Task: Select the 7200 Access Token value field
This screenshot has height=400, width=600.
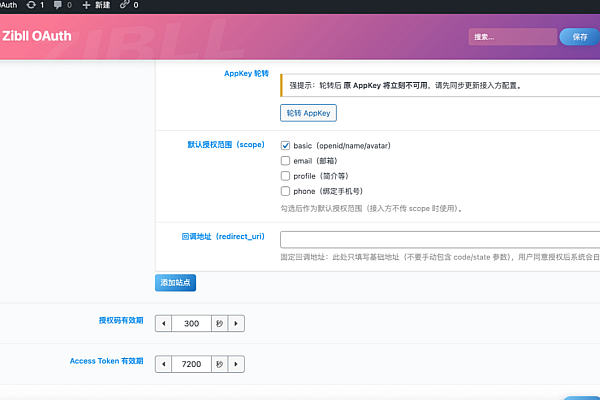Action: click(191, 364)
